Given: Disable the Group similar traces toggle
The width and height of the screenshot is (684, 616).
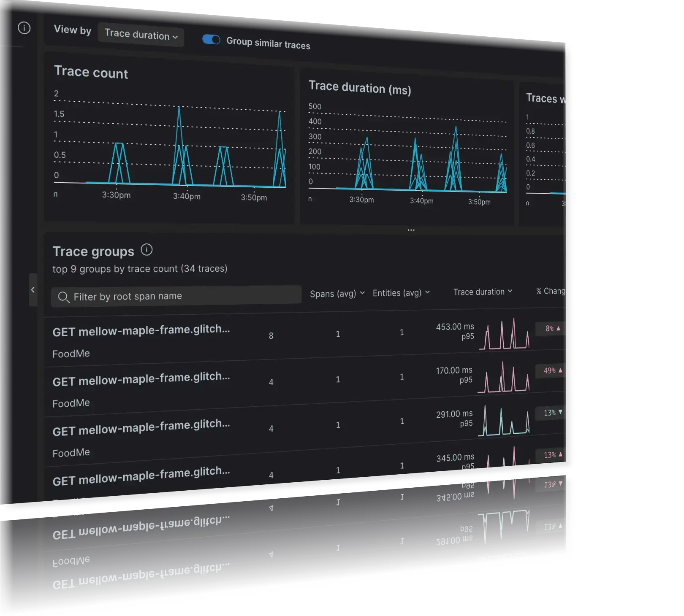Looking at the screenshot, I should click(x=212, y=39).
